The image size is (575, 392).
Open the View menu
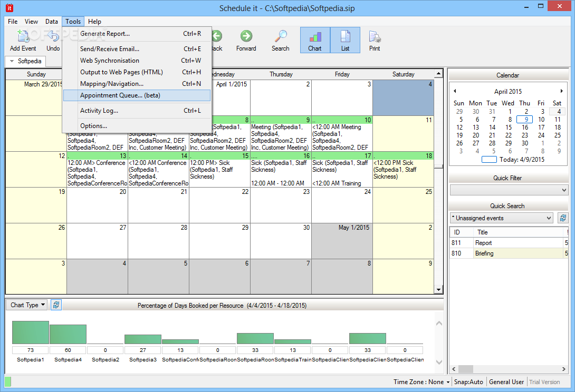(31, 22)
